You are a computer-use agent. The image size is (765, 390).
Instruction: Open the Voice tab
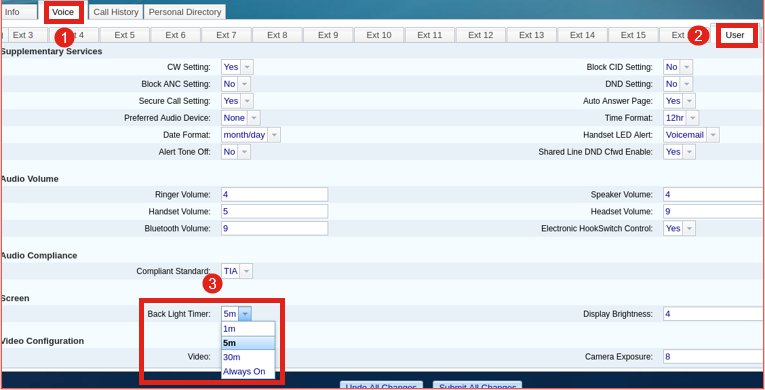[x=63, y=12]
